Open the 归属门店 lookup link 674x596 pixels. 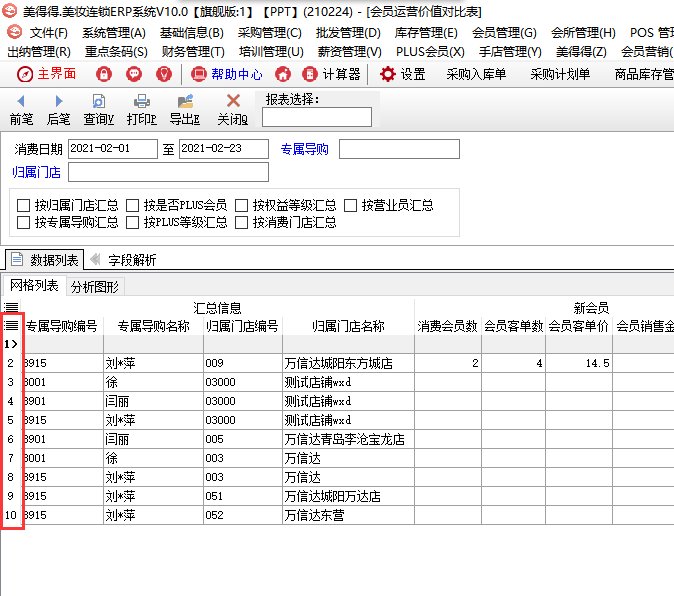[x=37, y=172]
